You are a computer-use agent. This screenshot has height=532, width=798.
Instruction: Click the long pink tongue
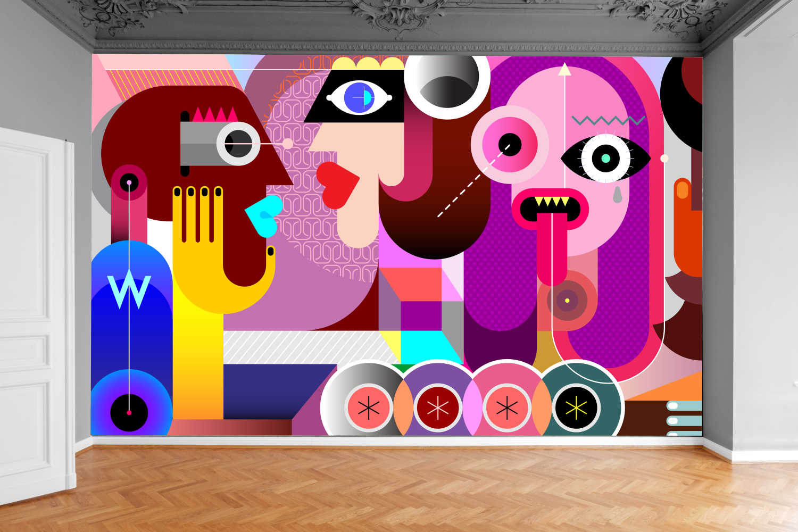click(552, 250)
